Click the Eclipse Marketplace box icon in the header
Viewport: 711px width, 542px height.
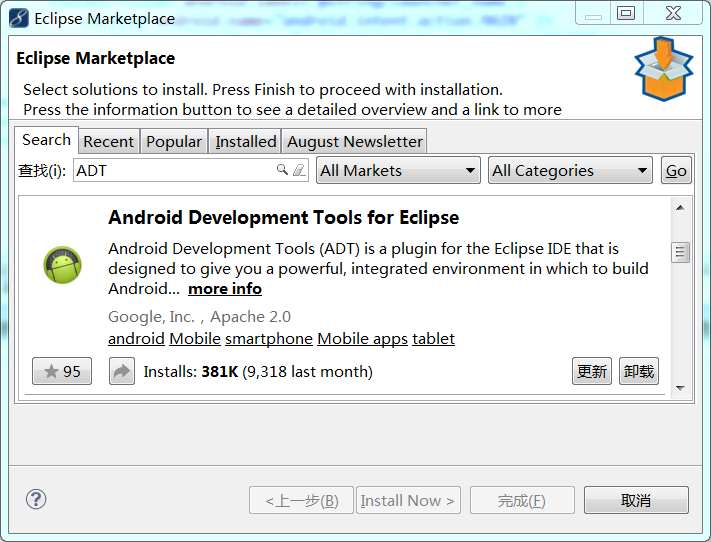pyautogui.click(x=663, y=69)
